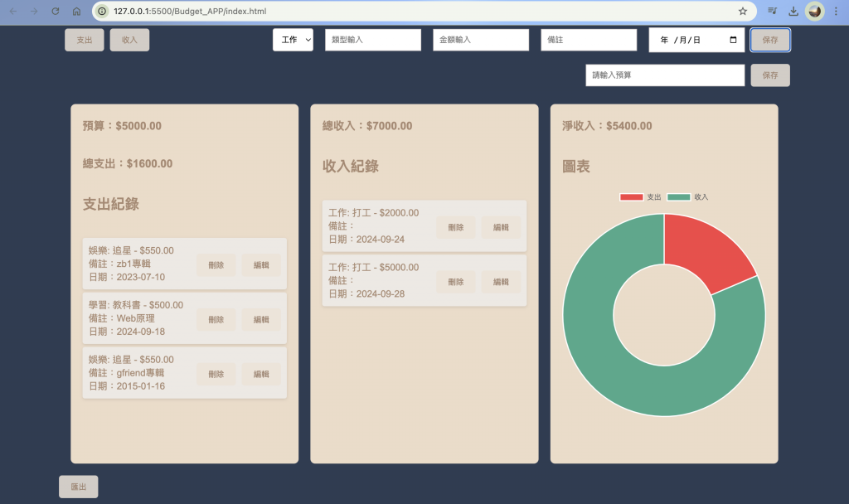Save the record with the top 保存 button
849x504 pixels.
pos(770,40)
